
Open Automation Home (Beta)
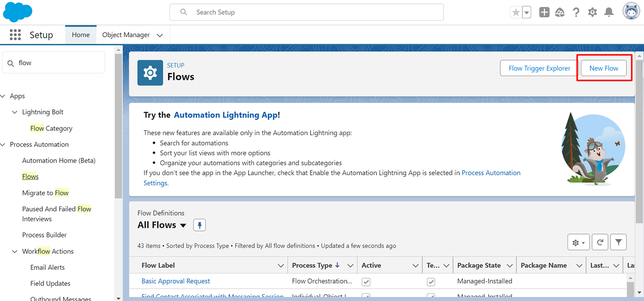tap(59, 161)
